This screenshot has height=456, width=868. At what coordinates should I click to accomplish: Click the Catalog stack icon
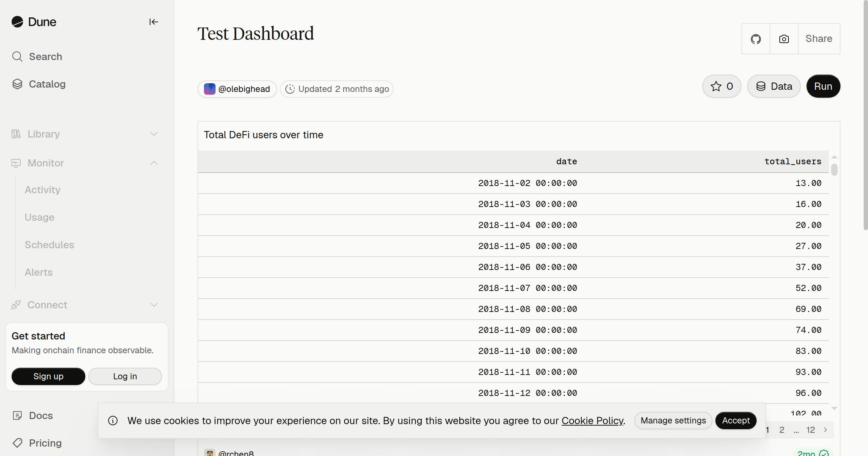click(17, 84)
